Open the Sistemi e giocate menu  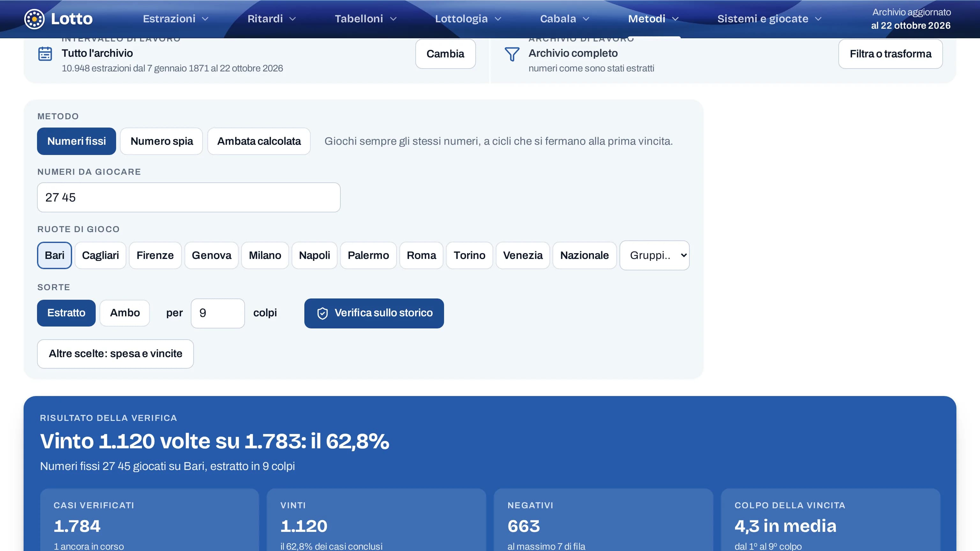point(770,18)
